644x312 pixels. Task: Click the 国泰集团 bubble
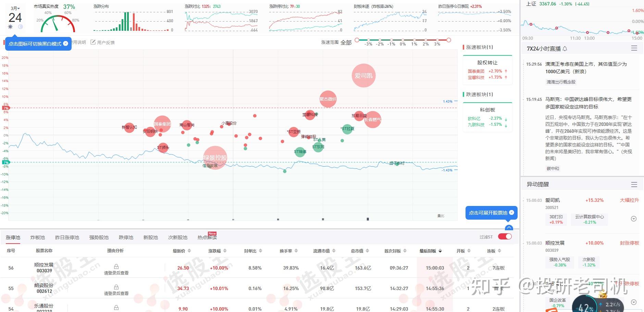[x=162, y=124]
